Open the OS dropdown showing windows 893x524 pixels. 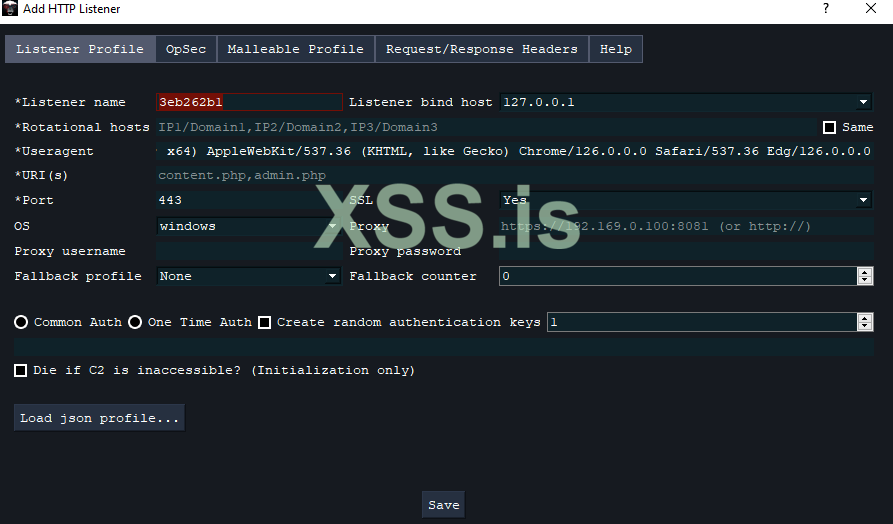point(249,226)
